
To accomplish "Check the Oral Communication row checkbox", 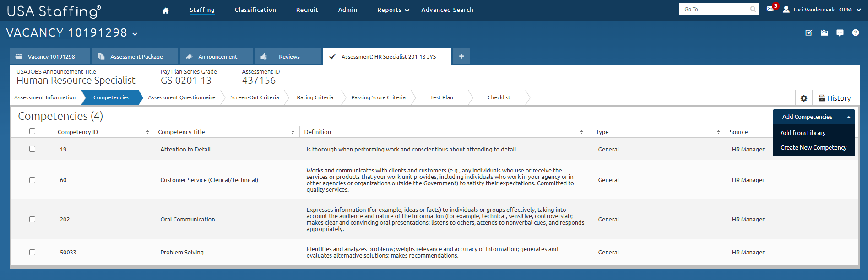I will pyautogui.click(x=32, y=220).
